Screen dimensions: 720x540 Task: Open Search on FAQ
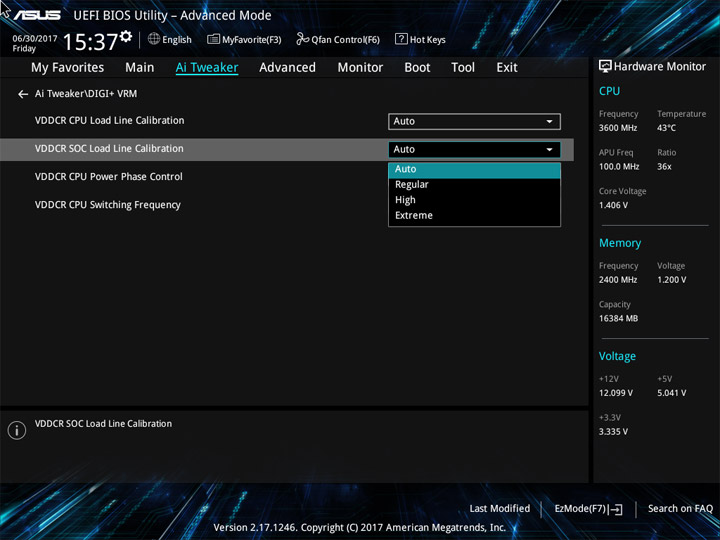click(680, 509)
